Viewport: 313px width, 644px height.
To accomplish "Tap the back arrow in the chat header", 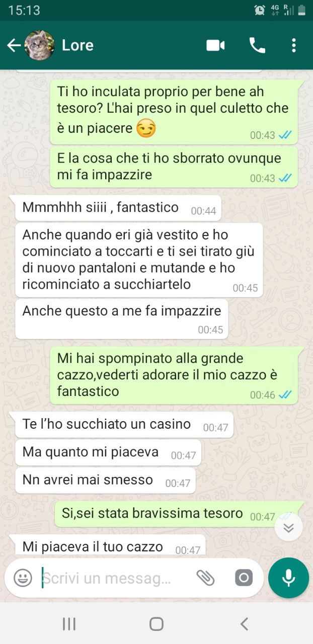I will pyautogui.click(x=14, y=45).
